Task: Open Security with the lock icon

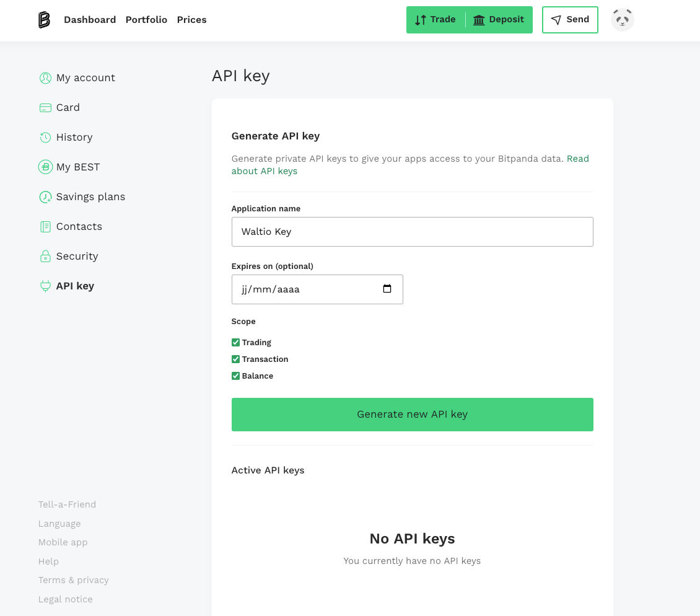Action: coord(45,257)
